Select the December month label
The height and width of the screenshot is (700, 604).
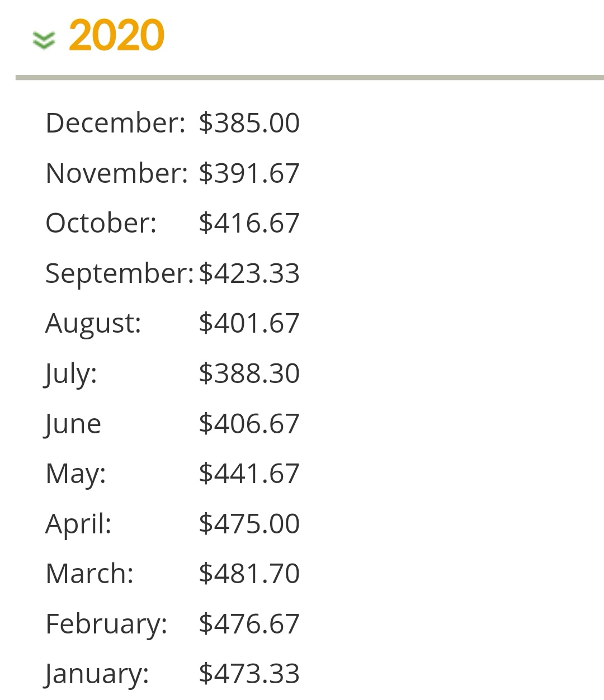coord(115,123)
